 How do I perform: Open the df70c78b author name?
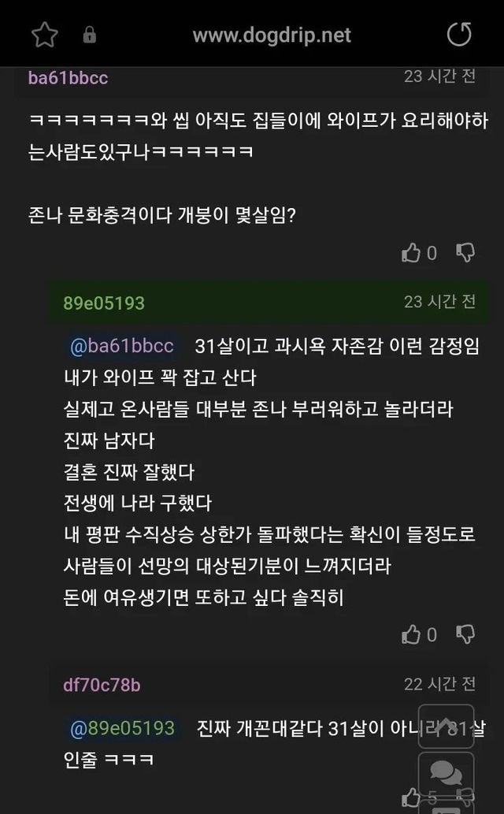pyautogui.click(x=102, y=685)
